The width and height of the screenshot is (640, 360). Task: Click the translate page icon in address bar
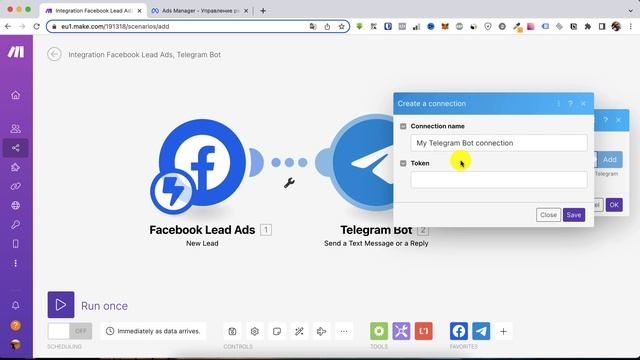(x=313, y=27)
